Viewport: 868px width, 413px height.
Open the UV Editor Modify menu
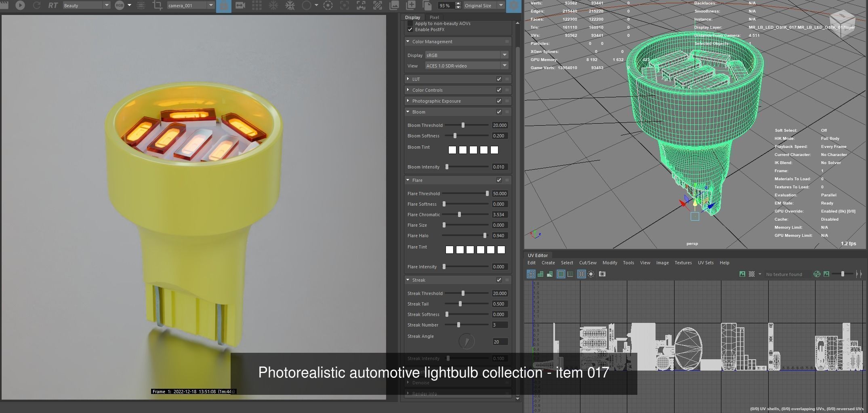coord(610,263)
